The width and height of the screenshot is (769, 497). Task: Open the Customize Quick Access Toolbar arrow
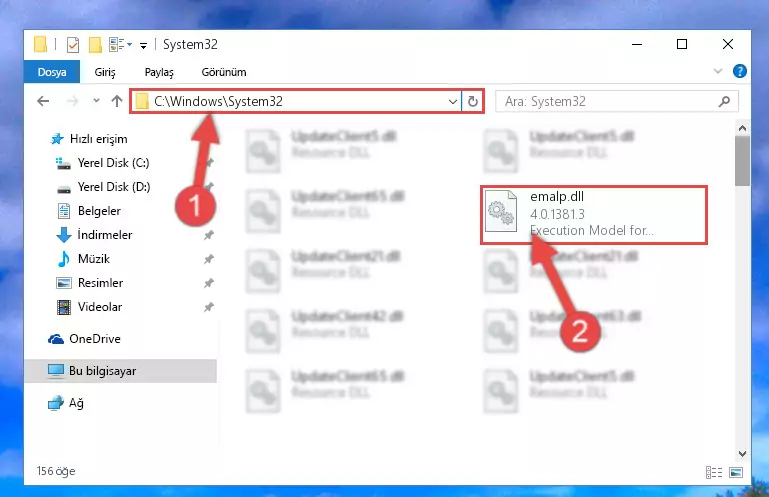tap(143, 46)
